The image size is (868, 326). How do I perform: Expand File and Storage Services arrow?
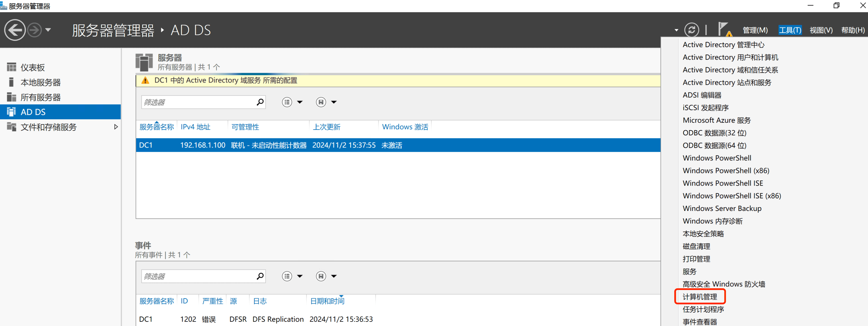pos(116,127)
